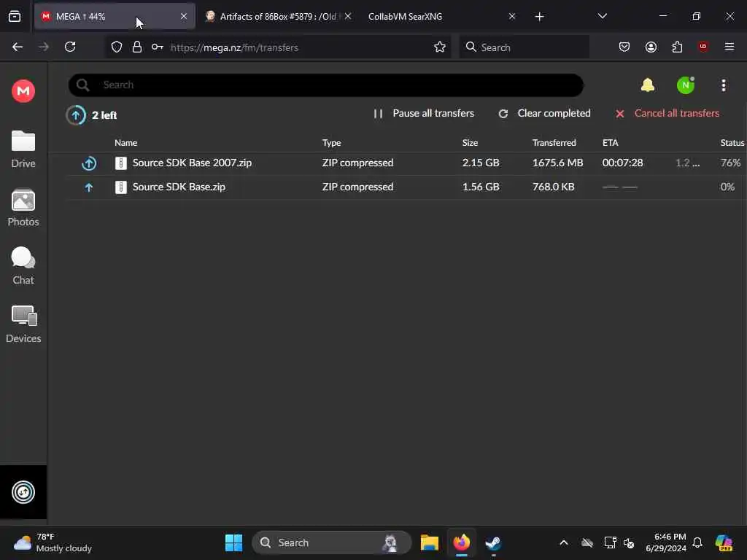Viewport: 747px width, 560px height.
Task: Open the uBlock Origin extension icon
Action: pos(703,47)
